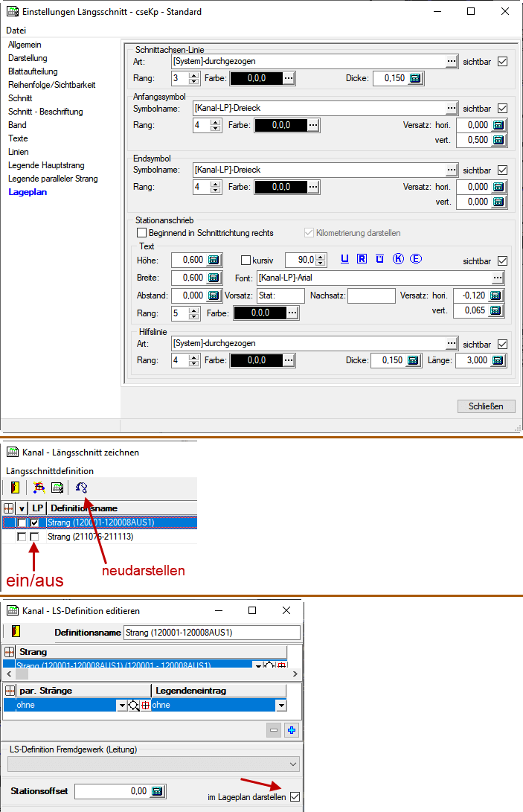The image size is (523, 812).
Task: Check the kursiv checkbox
Action: pyautogui.click(x=246, y=260)
